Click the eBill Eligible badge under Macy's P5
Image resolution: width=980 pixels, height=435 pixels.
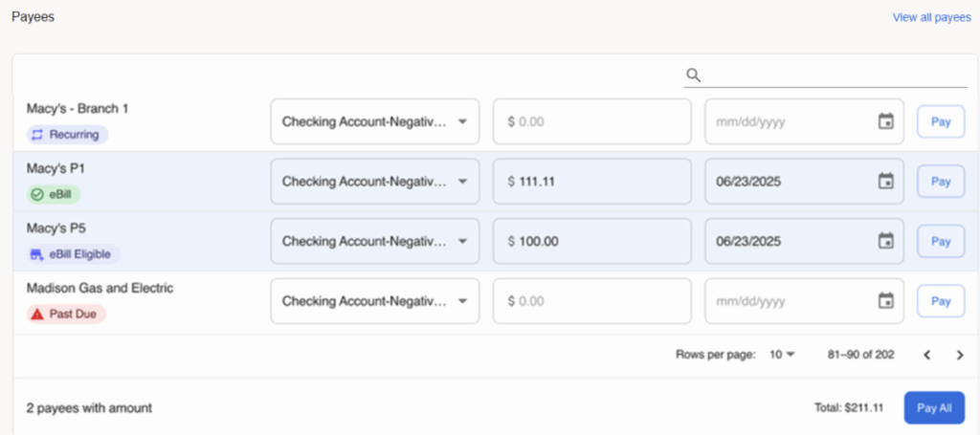[x=73, y=254]
